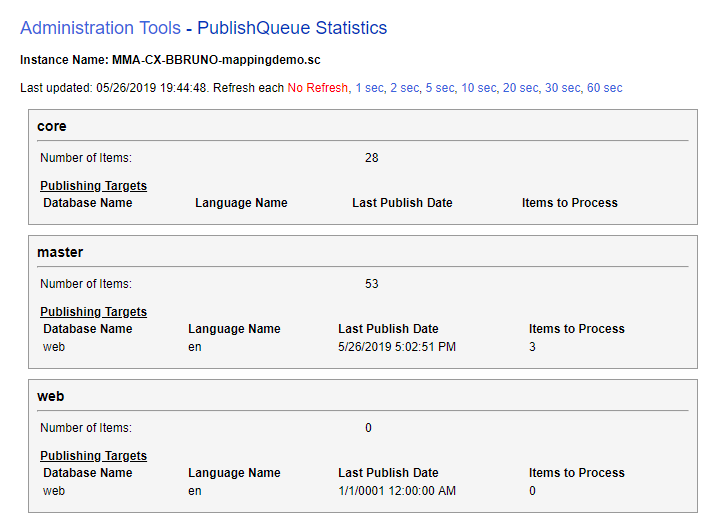Select the No Refresh option
Viewport: 725px width, 532px height.
(x=318, y=88)
